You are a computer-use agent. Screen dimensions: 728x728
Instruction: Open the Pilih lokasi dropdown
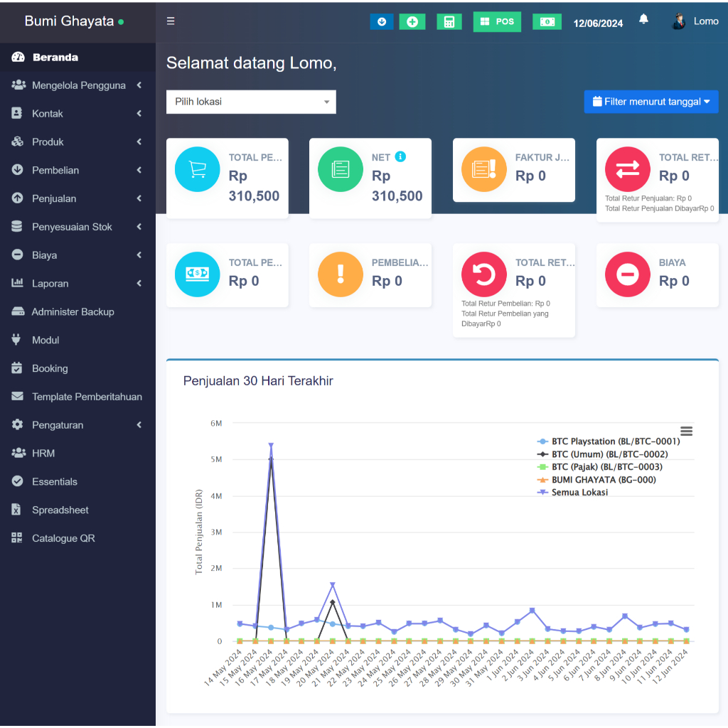(251, 102)
